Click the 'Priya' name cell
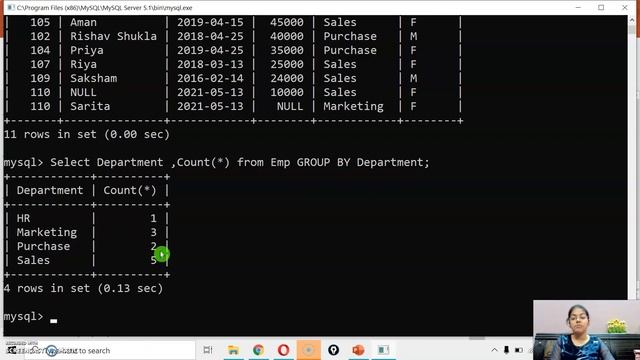The height and width of the screenshot is (360, 640). 87,51
